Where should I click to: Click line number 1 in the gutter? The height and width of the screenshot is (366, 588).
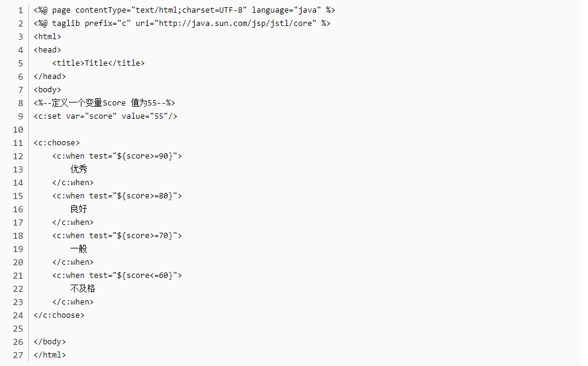click(21, 10)
